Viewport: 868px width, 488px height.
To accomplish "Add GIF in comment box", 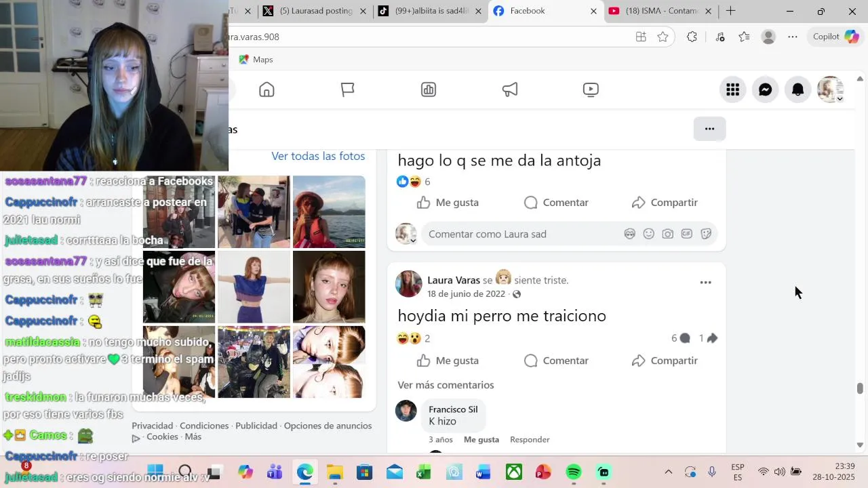I will [x=687, y=234].
